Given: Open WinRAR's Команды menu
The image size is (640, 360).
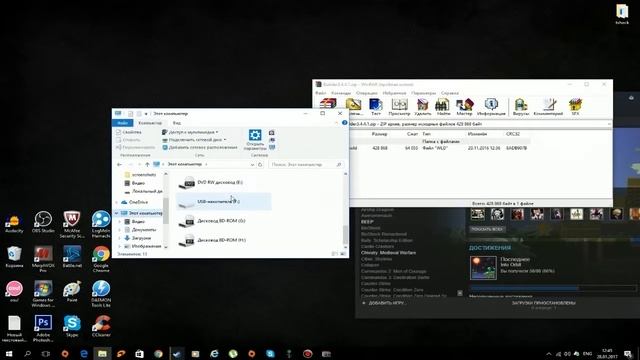Looking at the screenshot, I should coord(341,93).
